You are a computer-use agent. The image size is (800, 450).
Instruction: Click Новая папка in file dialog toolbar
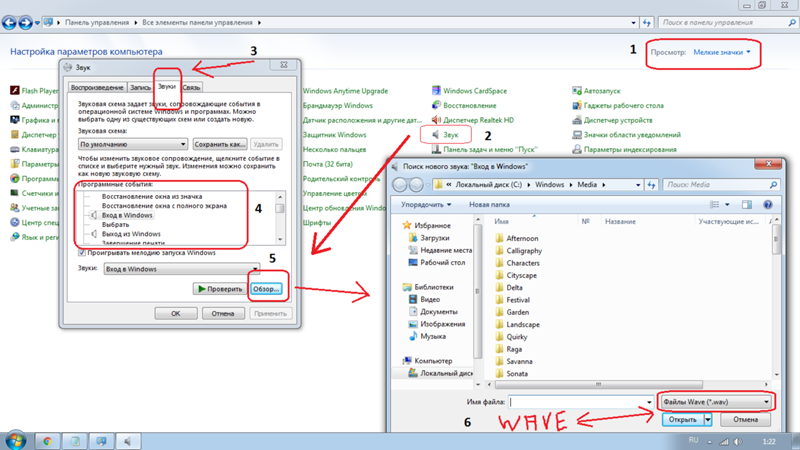coord(489,205)
